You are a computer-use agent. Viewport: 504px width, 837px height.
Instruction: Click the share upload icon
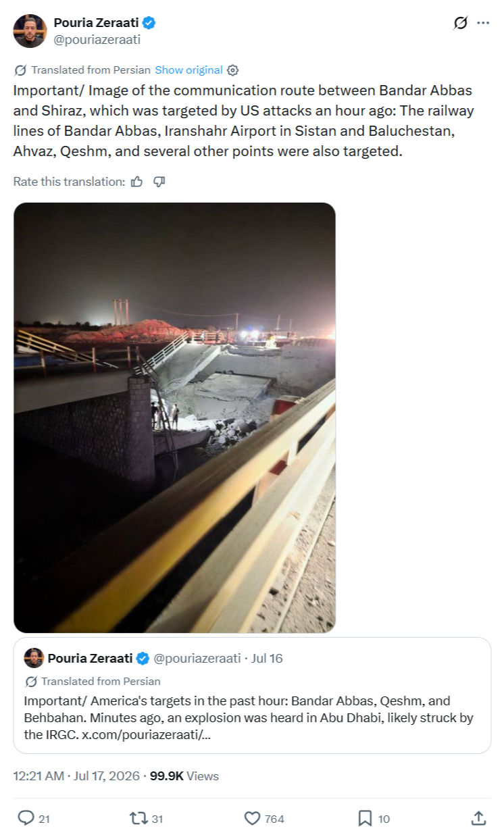point(478,818)
